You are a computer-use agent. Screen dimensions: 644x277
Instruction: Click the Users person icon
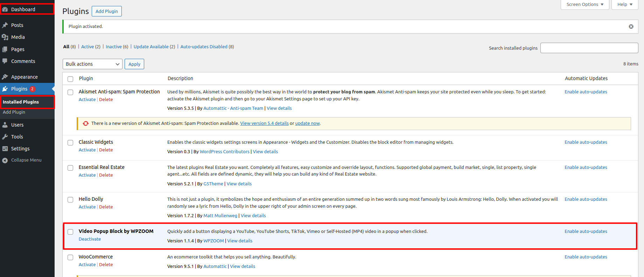coord(5,125)
